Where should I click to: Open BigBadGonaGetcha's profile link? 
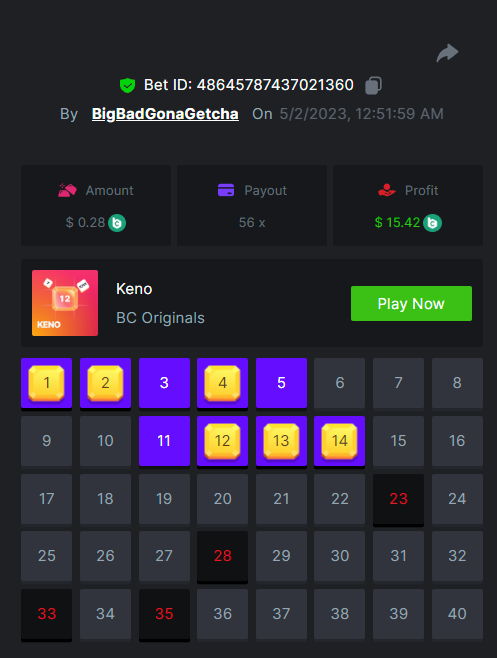pyautogui.click(x=165, y=114)
